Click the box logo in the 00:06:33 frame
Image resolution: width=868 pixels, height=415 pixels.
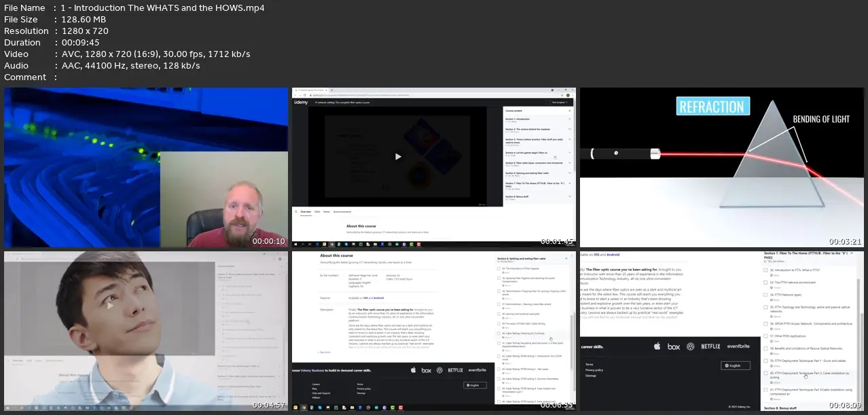point(427,370)
